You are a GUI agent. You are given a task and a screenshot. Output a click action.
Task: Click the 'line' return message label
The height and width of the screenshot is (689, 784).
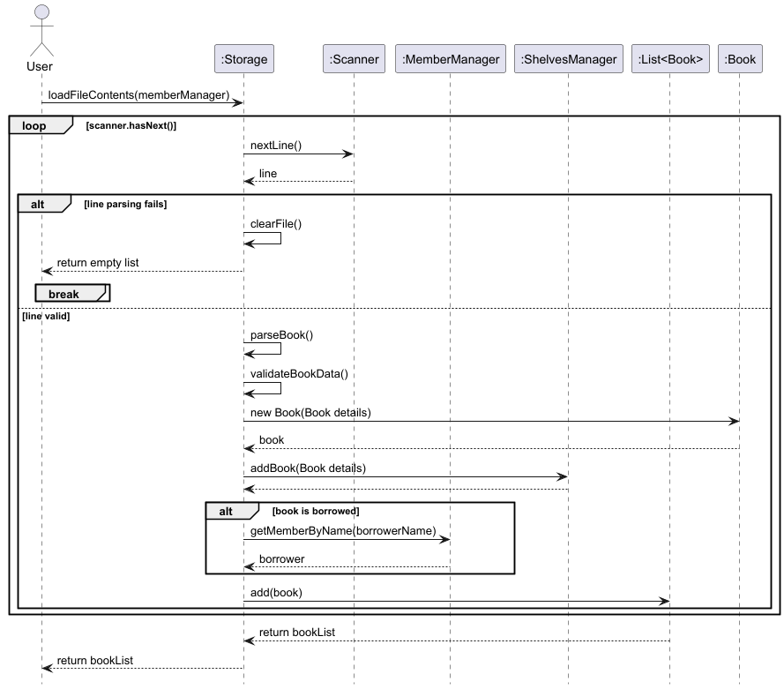point(268,174)
